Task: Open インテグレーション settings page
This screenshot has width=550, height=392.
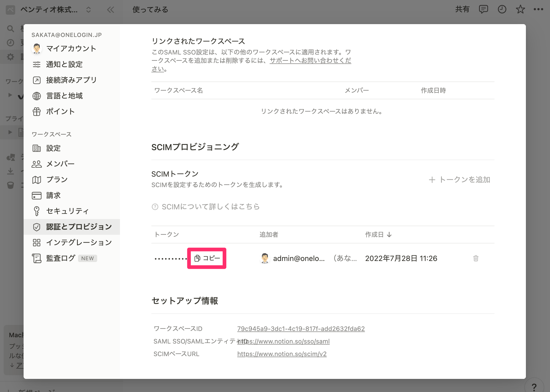Action: (x=71, y=243)
